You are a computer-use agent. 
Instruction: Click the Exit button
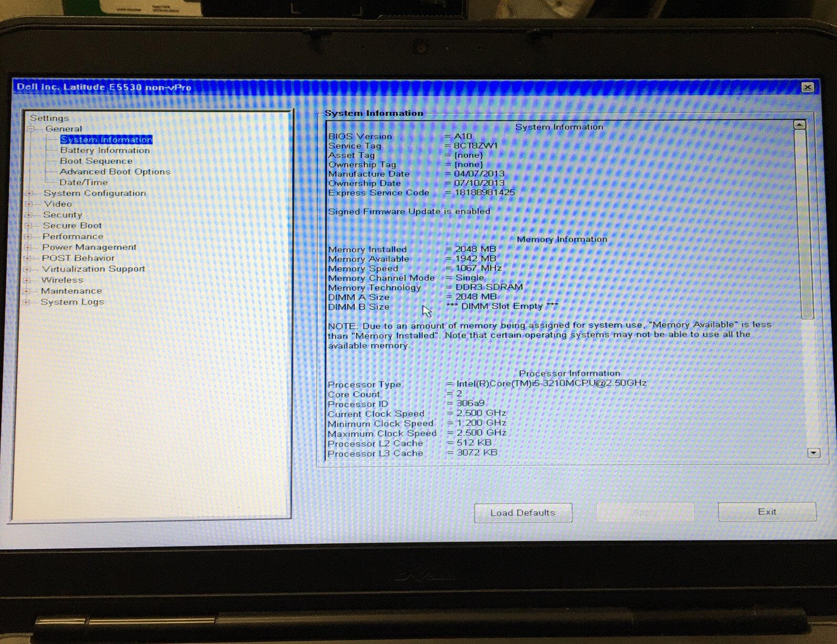click(x=767, y=512)
